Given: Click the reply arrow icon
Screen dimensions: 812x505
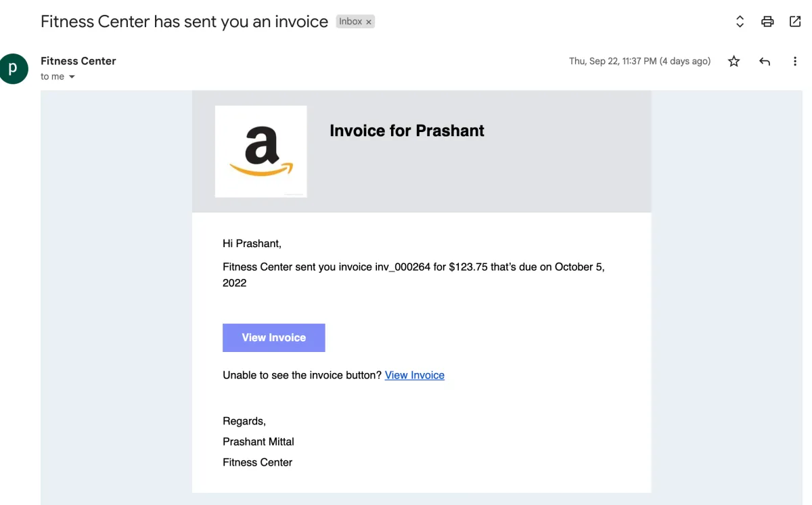Looking at the screenshot, I should point(765,62).
